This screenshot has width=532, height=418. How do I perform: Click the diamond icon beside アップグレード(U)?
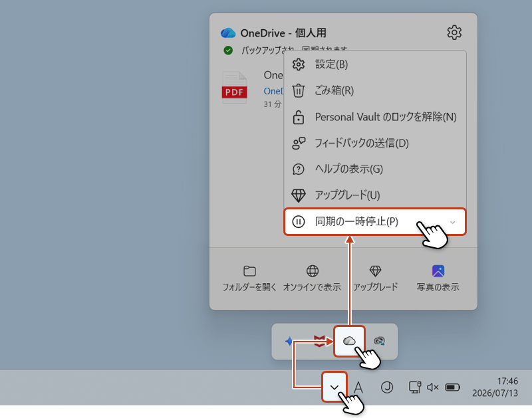click(299, 195)
